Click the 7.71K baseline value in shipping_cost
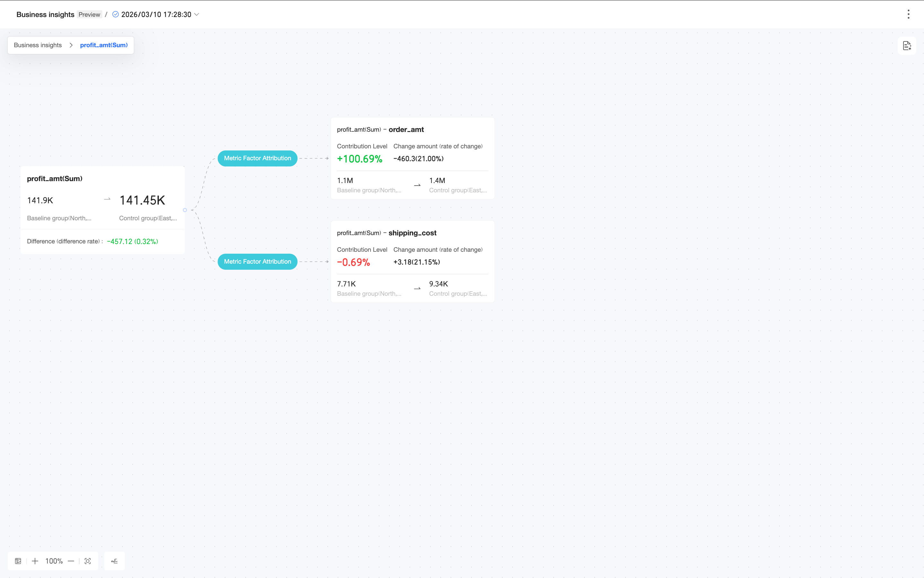This screenshot has width=924, height=578. point(346,284)
